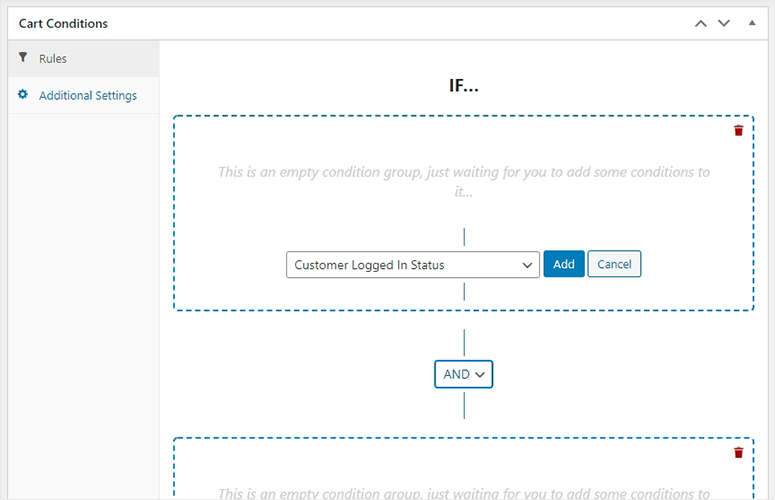Click the first empty condition group placeholder text

pos(464,181)
